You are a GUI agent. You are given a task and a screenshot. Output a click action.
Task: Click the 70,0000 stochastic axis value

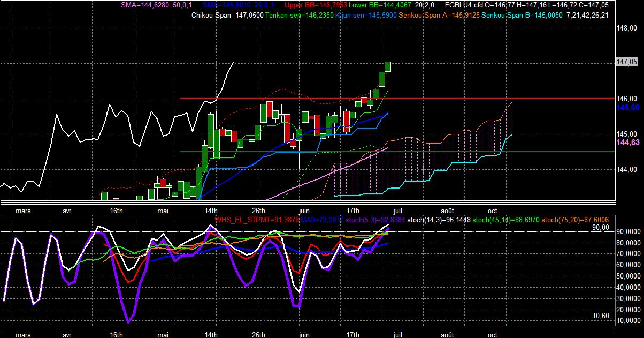click(628, 254)
